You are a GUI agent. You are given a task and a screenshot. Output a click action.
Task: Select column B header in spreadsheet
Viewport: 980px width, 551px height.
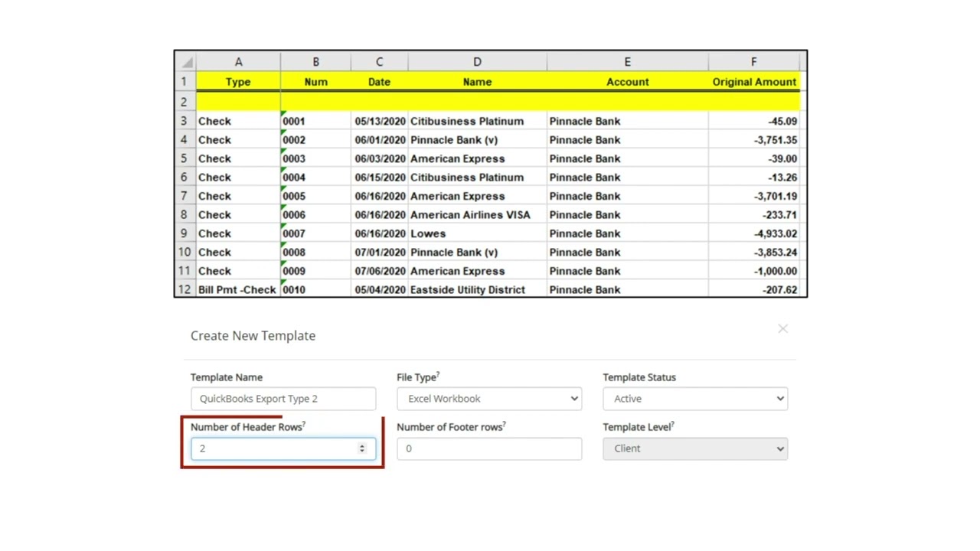pos(315,62)
